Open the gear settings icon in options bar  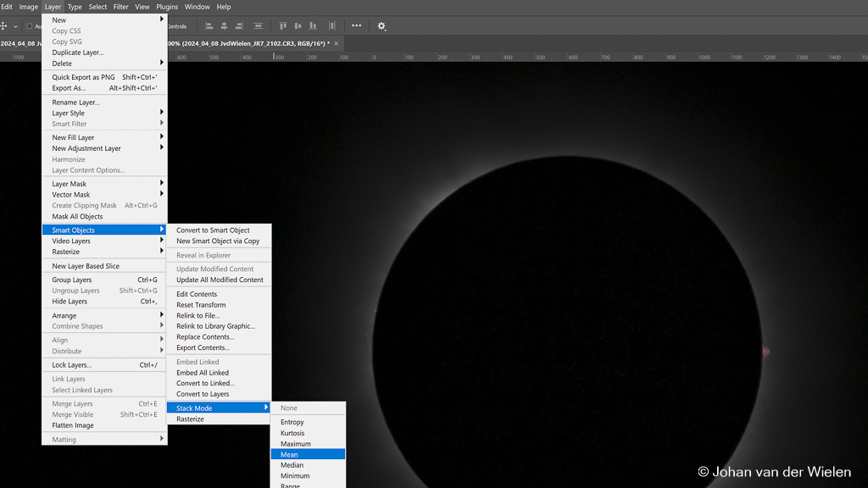pyautogui.click(x=381, y=26)
